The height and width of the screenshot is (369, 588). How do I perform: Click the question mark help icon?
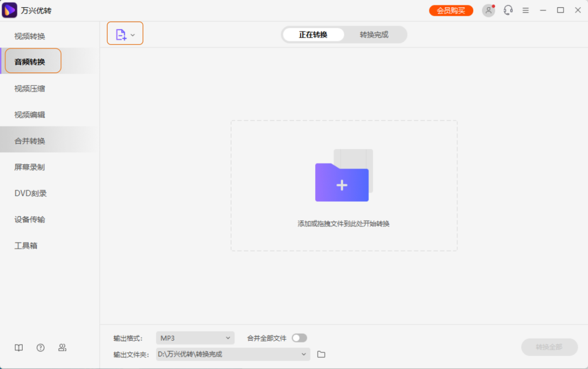(40, 347)
